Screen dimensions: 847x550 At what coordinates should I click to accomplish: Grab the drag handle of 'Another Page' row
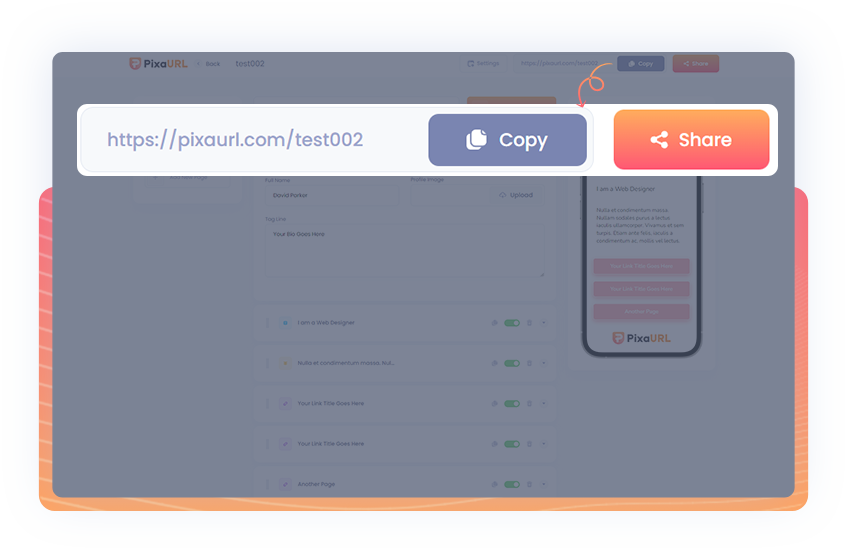(x=267, y=484)
